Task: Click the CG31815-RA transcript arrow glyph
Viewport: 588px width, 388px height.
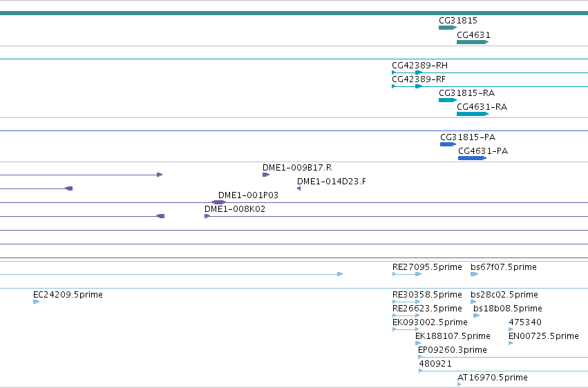Action: pyautogui.click(x=448, y=100)
